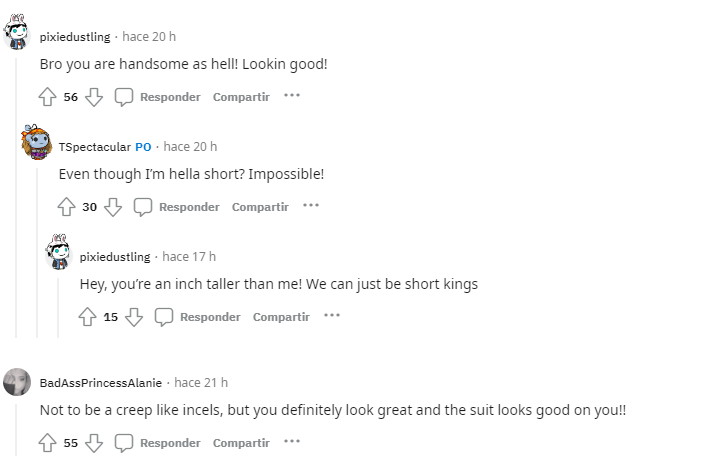The width and height of the screenshot is (703, 456).
Task: Open three-dot menu on "short kings" comment
Action: (x=332, y=316)
